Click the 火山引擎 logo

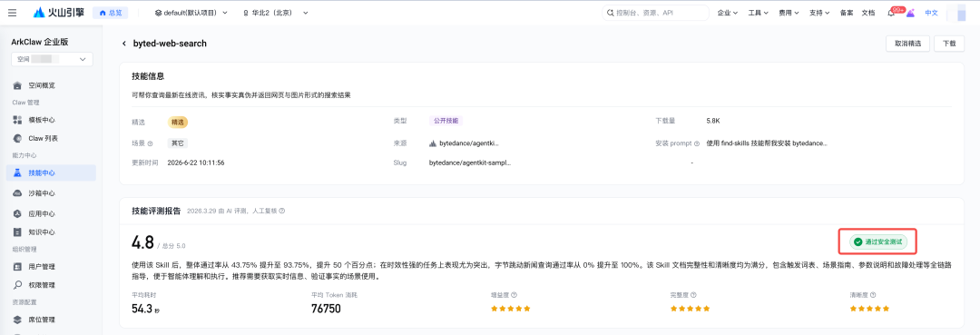[59, 13]
